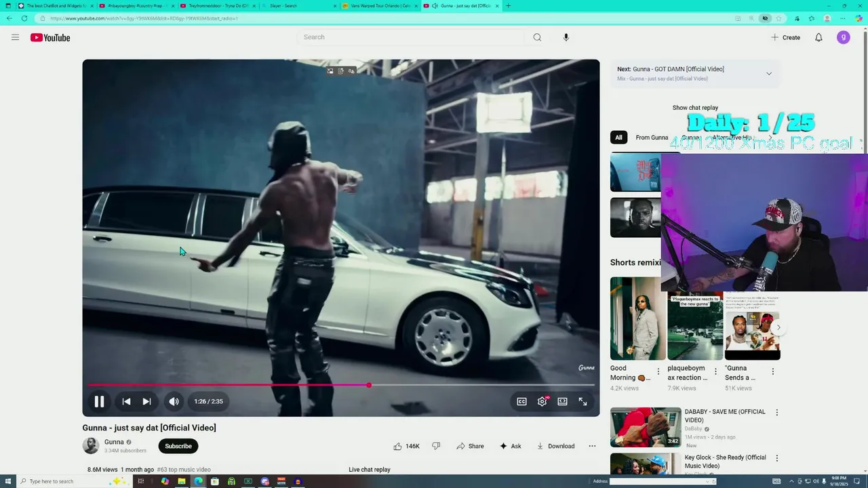Open options for DABABY SAVE ME video
This screenshot has width=868, height=488.
777,412
